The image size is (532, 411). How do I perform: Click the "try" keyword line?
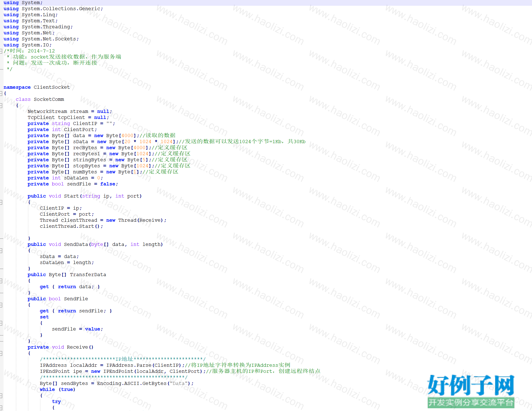pyautogui.click(x=57, y=402)
